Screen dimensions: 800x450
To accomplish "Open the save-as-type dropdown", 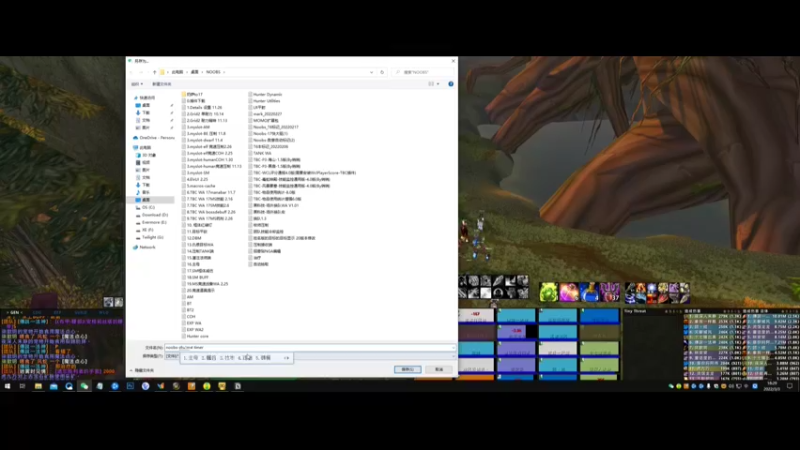I will [453, 356].
